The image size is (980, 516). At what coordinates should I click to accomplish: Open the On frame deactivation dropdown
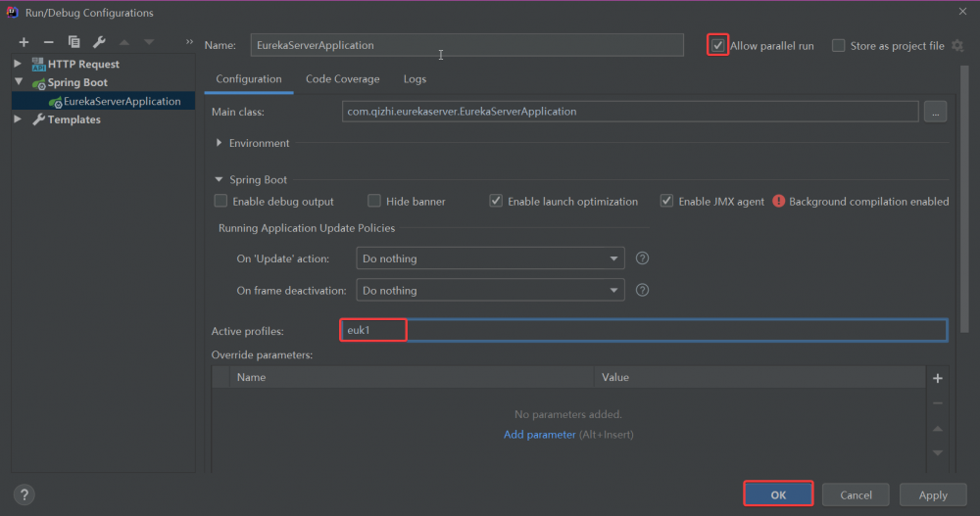[x=489, y=291]
